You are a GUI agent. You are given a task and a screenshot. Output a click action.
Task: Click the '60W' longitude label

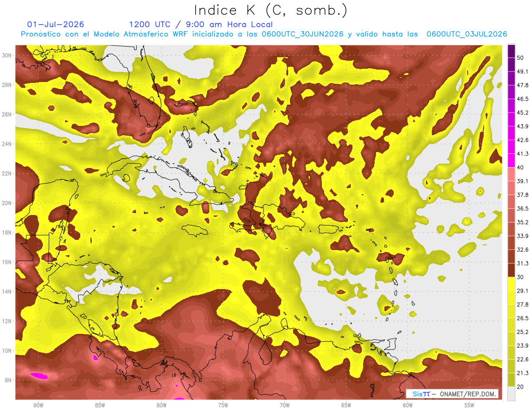408,405
